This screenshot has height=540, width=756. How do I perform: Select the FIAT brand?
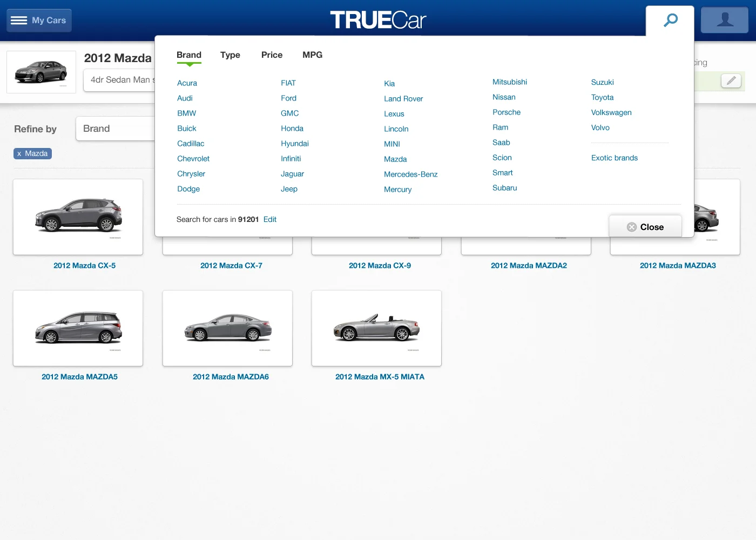click(x=288, y=83)
